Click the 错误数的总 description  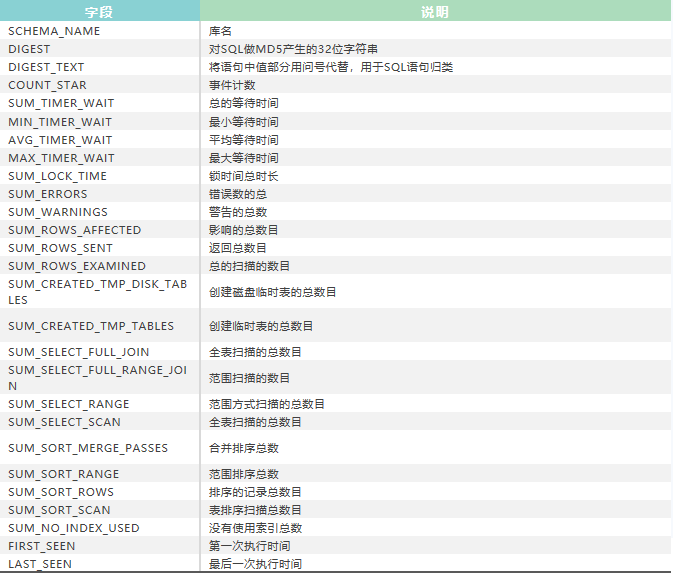pyautogui.click(x=238, y=194)
